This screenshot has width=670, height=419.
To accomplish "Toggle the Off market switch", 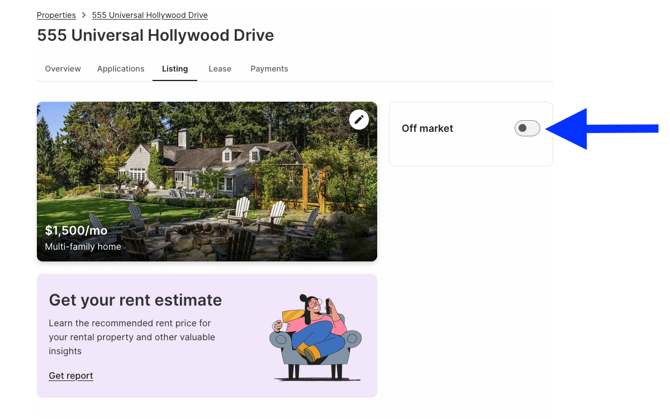I will 527,128.
